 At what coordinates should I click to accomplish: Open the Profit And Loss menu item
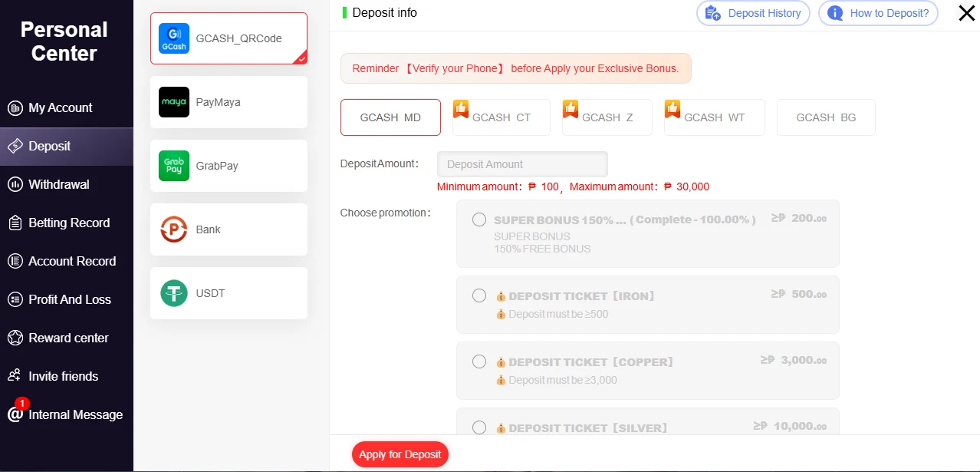(67, 299)
